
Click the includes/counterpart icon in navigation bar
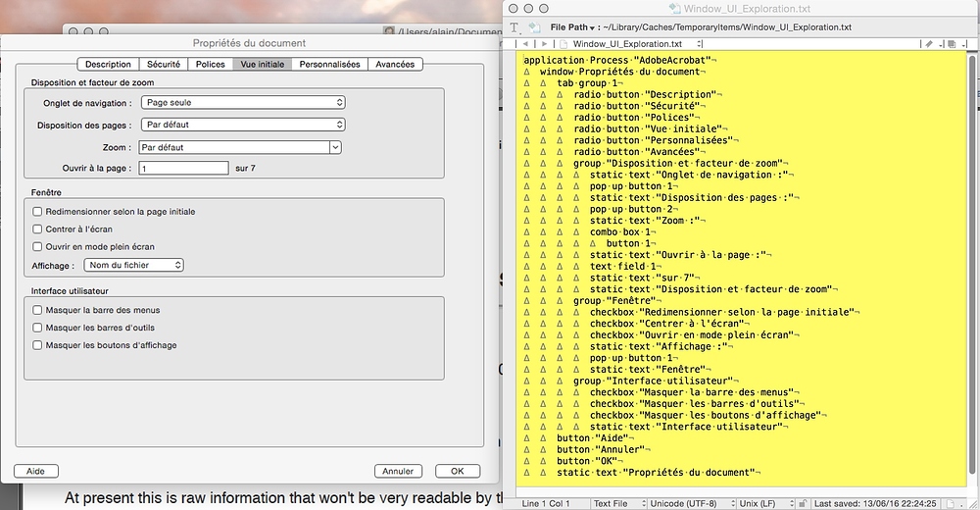tap(952, 44)
